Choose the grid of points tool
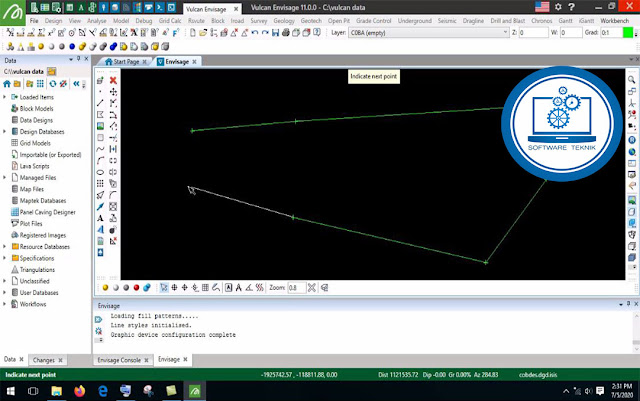The height and width of the screenshot is (401, 640). pos(100,184)
